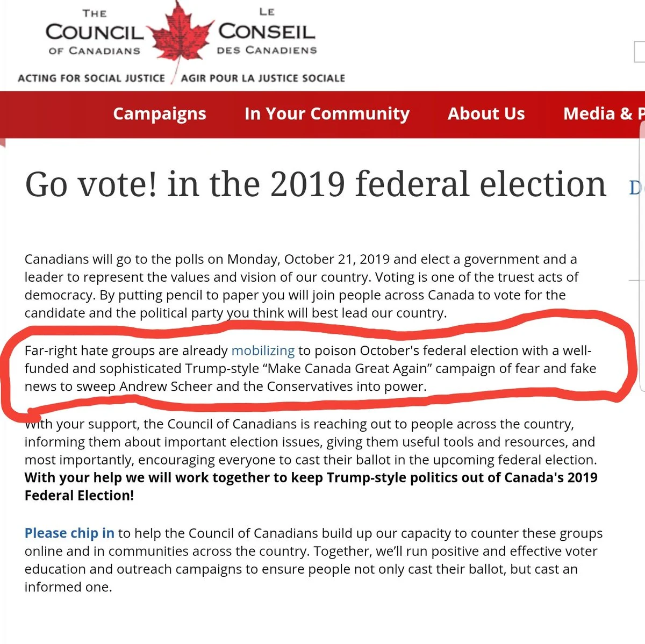
Task: Follow the blue "mobilizing" hyperlink
Action: click(x=263, y=351)
